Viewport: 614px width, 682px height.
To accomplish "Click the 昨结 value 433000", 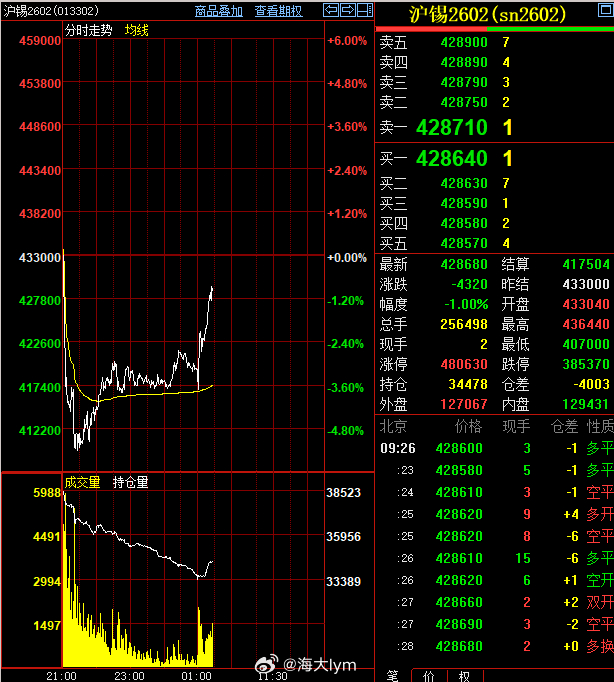I will (586, 284).
